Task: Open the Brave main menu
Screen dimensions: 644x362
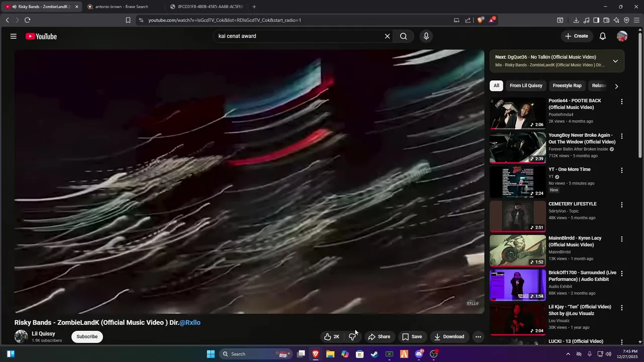Action: (637, 20)
